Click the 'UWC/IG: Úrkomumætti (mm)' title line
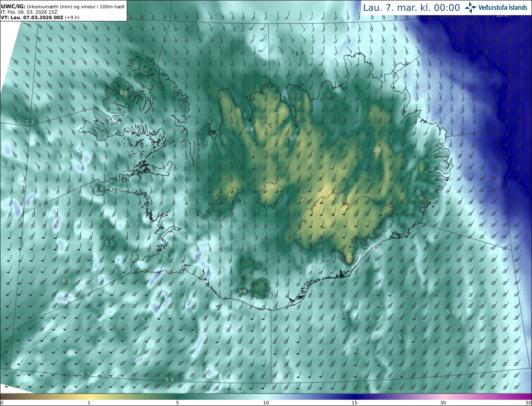The width and height of the screenshot is (532, 406). (63, 6)
